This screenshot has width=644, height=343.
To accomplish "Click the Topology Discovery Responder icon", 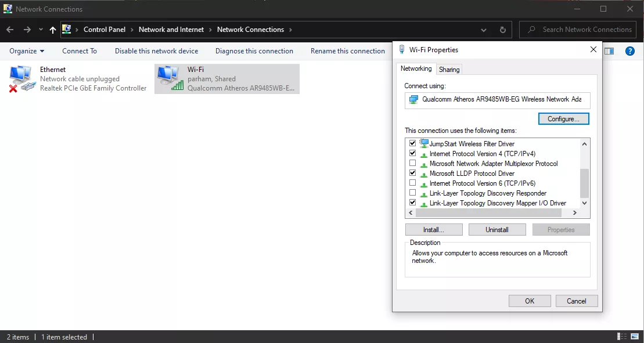I will 424,194.
